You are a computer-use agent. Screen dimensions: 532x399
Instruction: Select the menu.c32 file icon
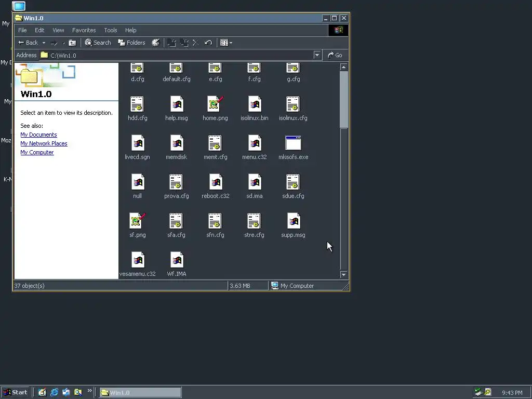255,143
